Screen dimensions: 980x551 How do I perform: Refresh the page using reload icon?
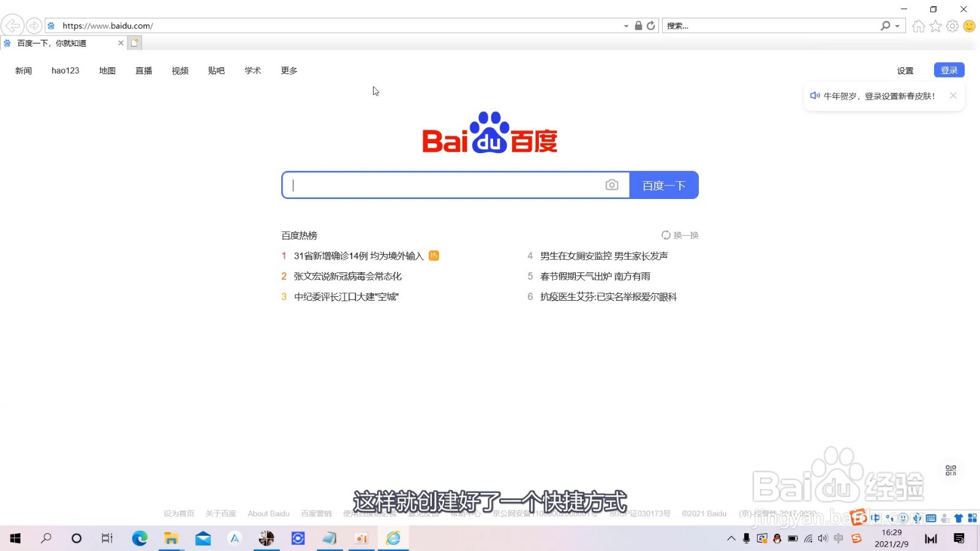tap(651, 26)
